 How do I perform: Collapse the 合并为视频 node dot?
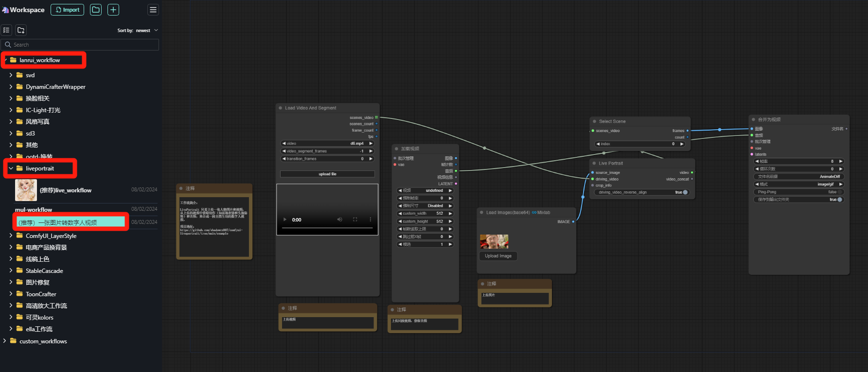click(754, 119)
